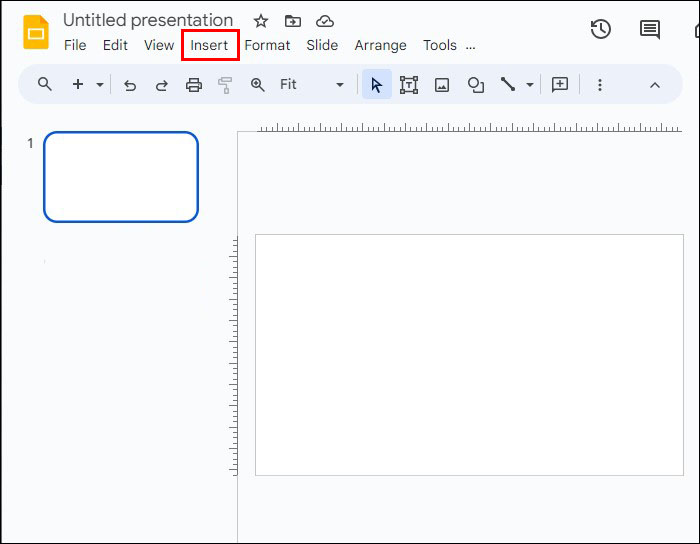The image size is (700, 544).
Task: Open the View menu
Action: (x=159, y=45)
